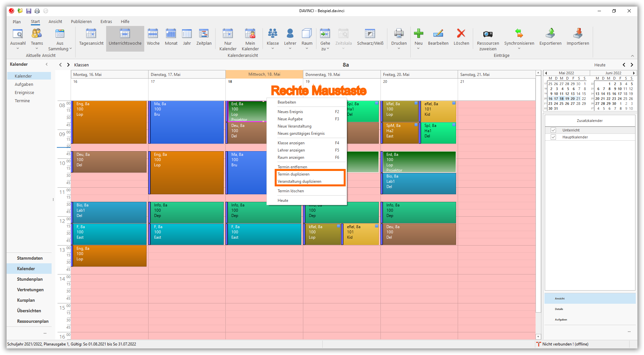644x355 pixels.
Task: Open the Publizieren ribbon tab
Action: coord(81,22)
